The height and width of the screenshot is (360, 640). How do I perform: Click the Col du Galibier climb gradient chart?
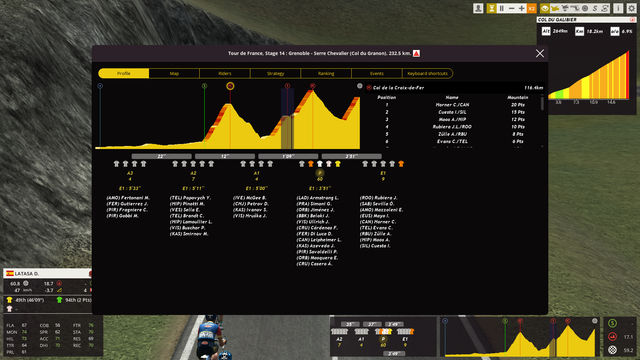pos(589,76)
